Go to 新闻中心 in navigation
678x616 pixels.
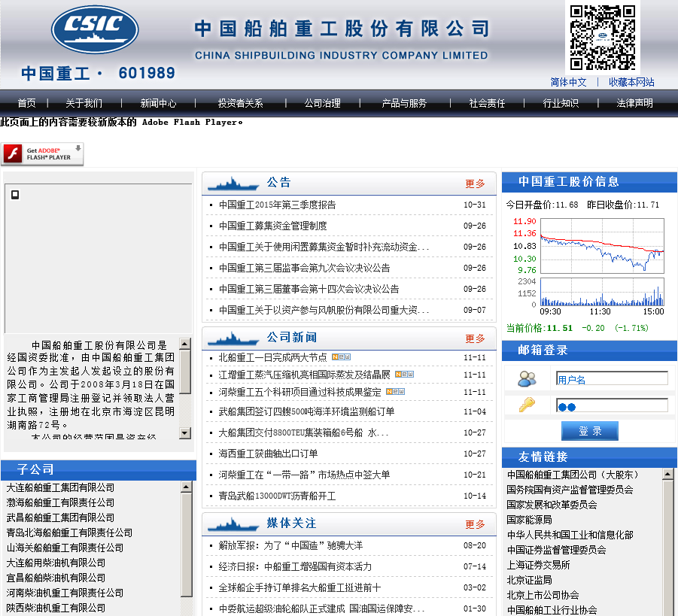(158, 103)
